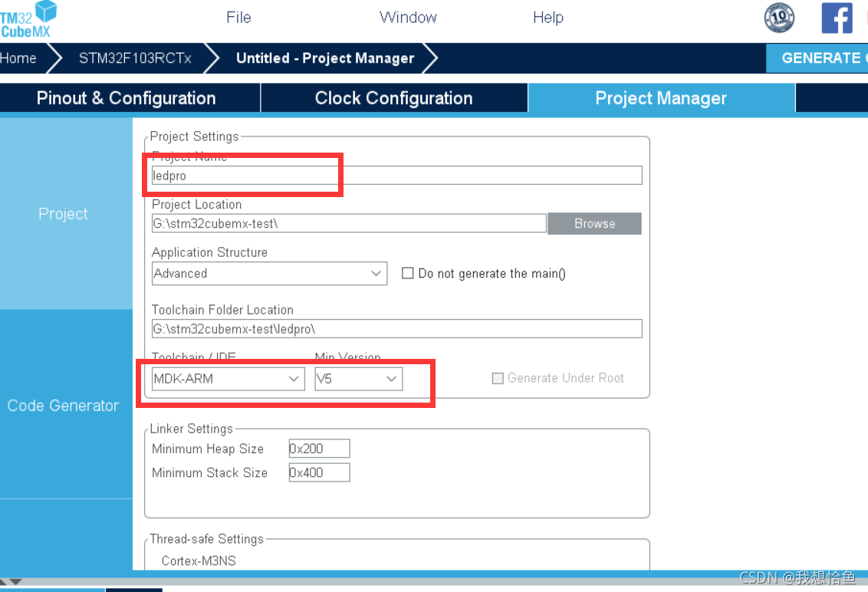
Task: Open the Window menu
Action: [x=408, y=17]
